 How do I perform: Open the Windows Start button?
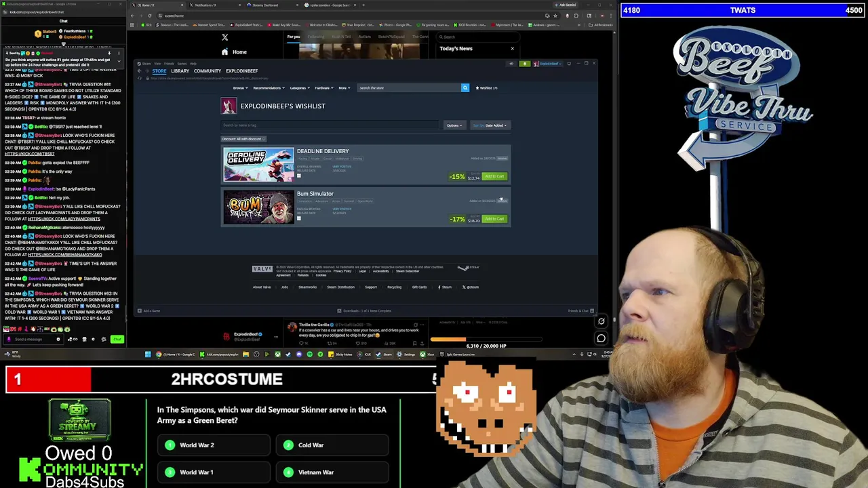(147, 354)
